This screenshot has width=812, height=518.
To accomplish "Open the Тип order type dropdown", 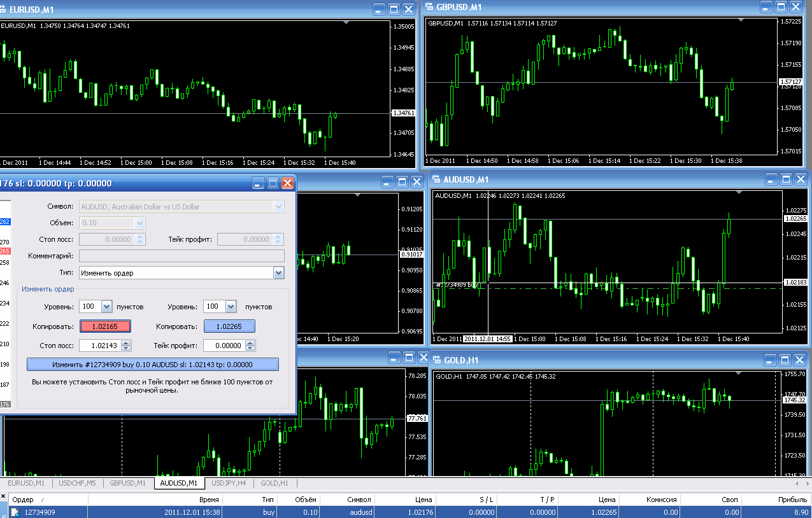I will (x=278, y=272).
